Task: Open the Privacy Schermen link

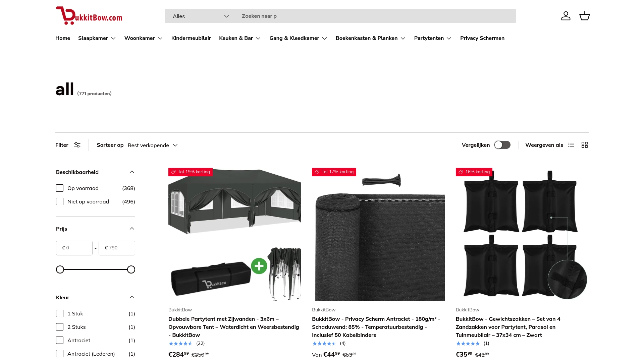Action: 482,38
